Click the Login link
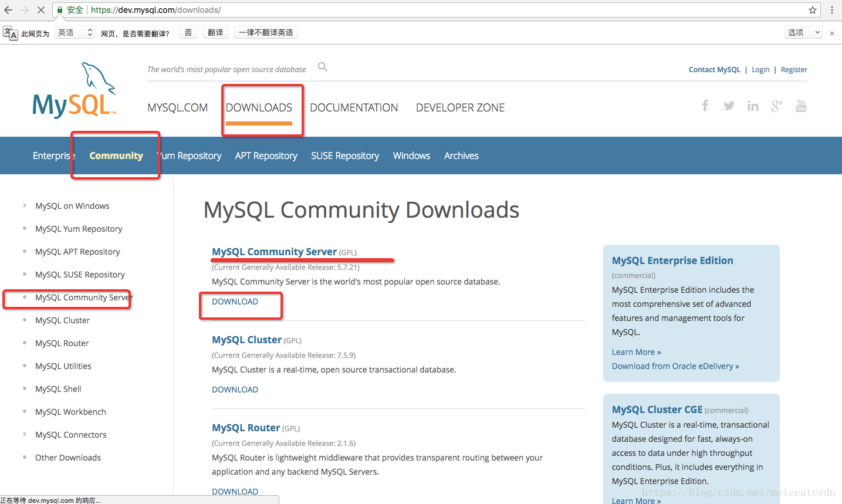The width and height of the screenshot is (842, 504). coord(760,70)
